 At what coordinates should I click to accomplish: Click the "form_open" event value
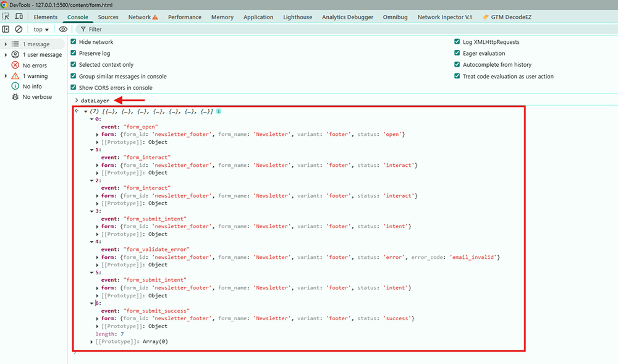point(140,127)
